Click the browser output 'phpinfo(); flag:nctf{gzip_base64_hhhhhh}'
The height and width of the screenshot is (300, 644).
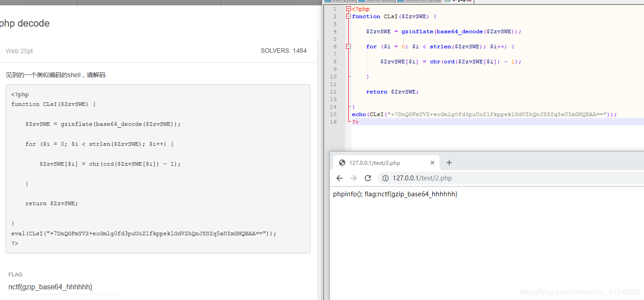(x=395, y=194)
